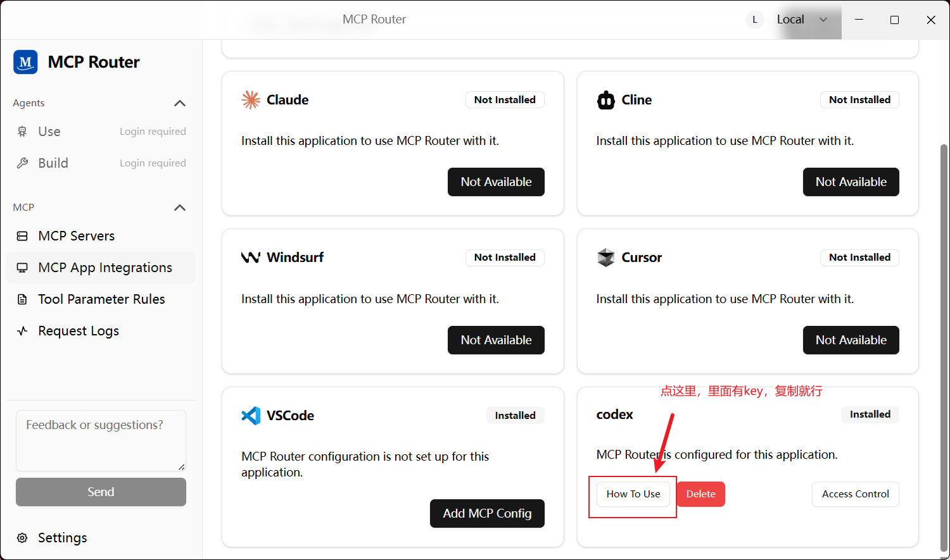950x560 pixels.
Task: Send the feedback message
Action: click(x=101, y=492)
